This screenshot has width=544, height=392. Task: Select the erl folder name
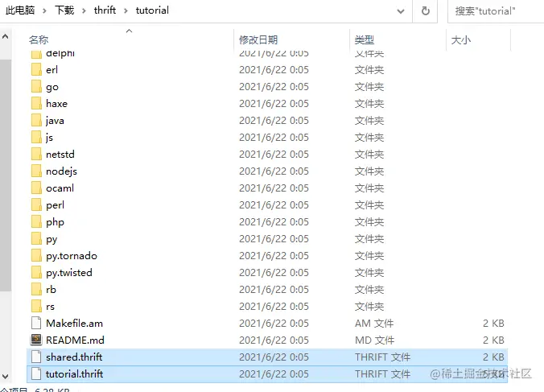[52, 70]
